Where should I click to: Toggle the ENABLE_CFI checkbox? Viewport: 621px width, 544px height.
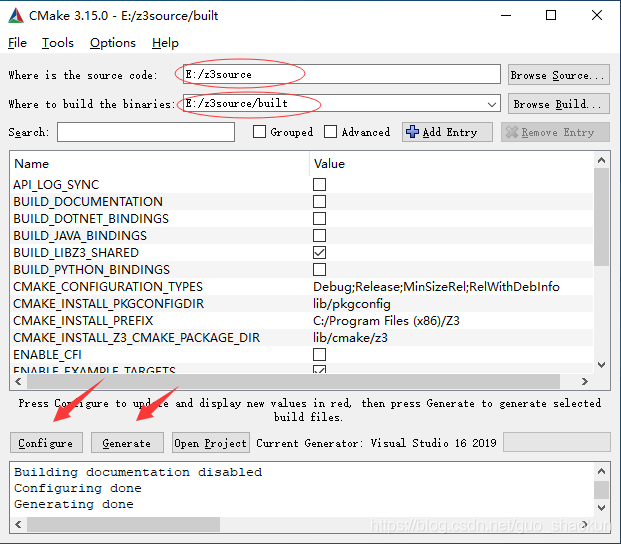coord(320,354)
